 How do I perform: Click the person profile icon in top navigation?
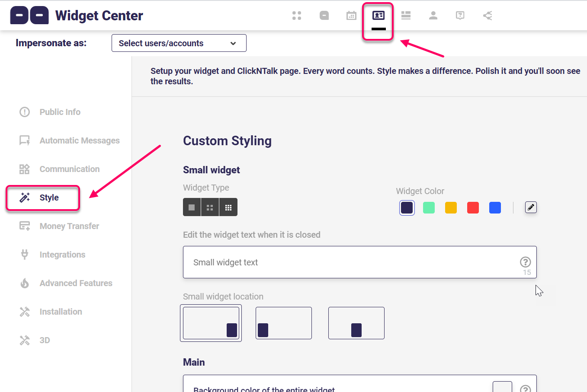click(x=433, y=16)
